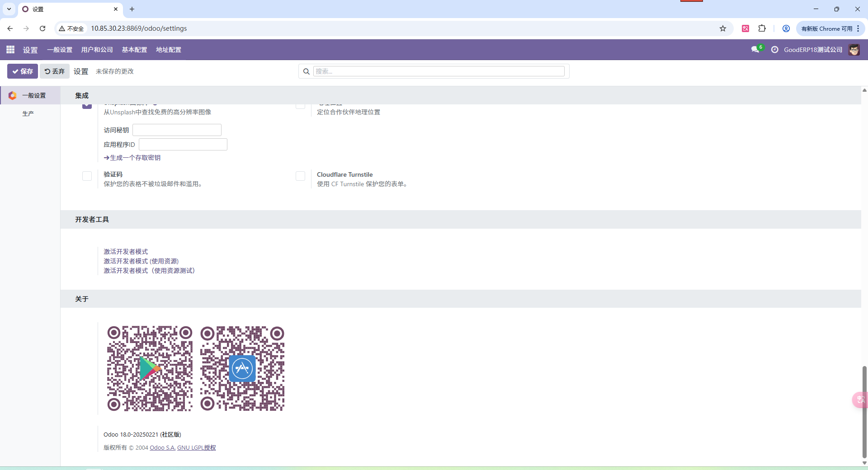Click the 应用程序ID input field

(183, 144)
